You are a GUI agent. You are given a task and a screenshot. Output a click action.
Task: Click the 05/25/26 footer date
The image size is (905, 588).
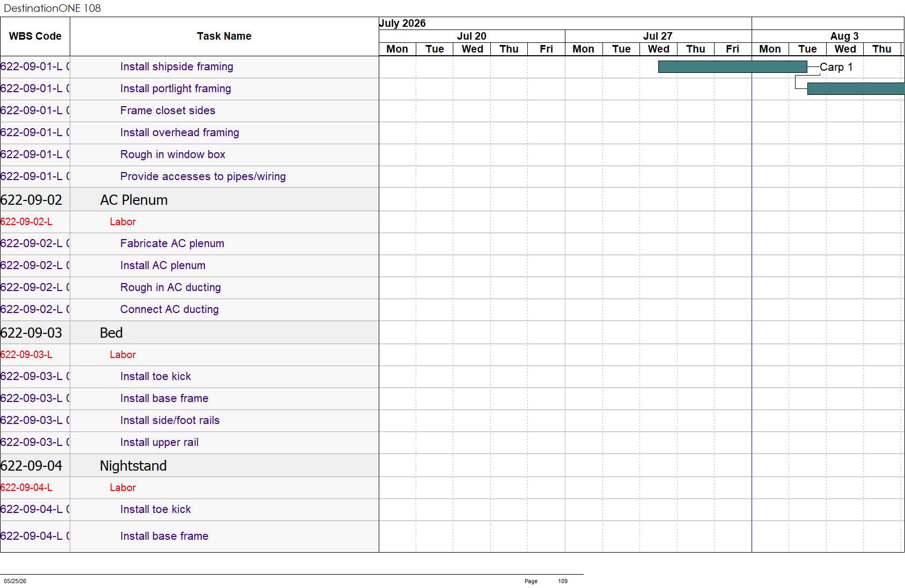pyautogui.click(x=15, y=581)
